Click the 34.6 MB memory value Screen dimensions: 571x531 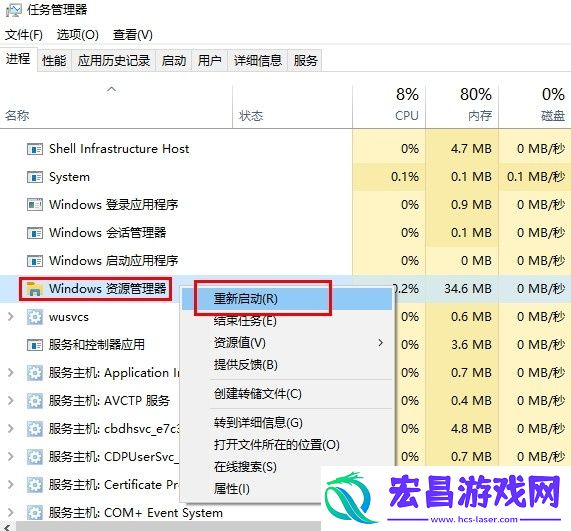pyautogui.click(x=468, y=289)
